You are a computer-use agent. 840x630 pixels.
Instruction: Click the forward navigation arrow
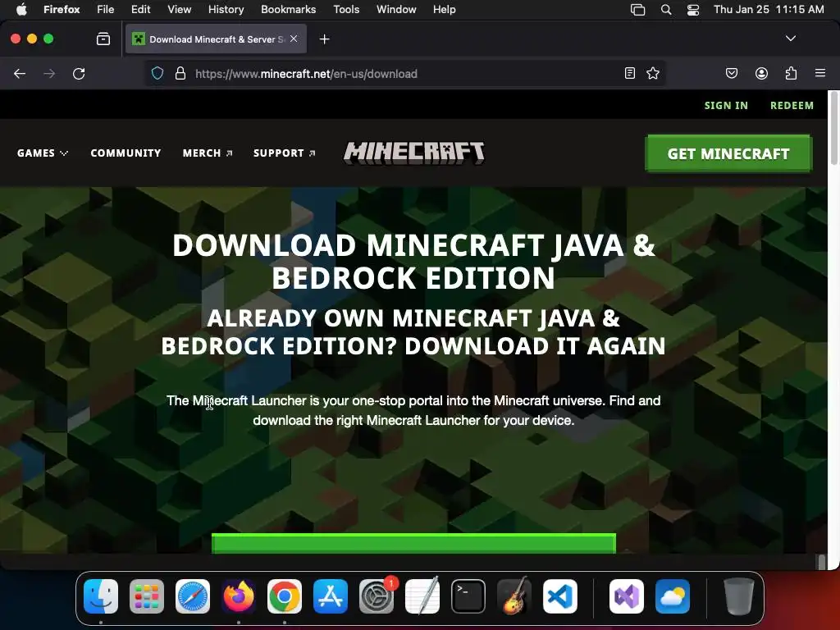coord(49,73)
